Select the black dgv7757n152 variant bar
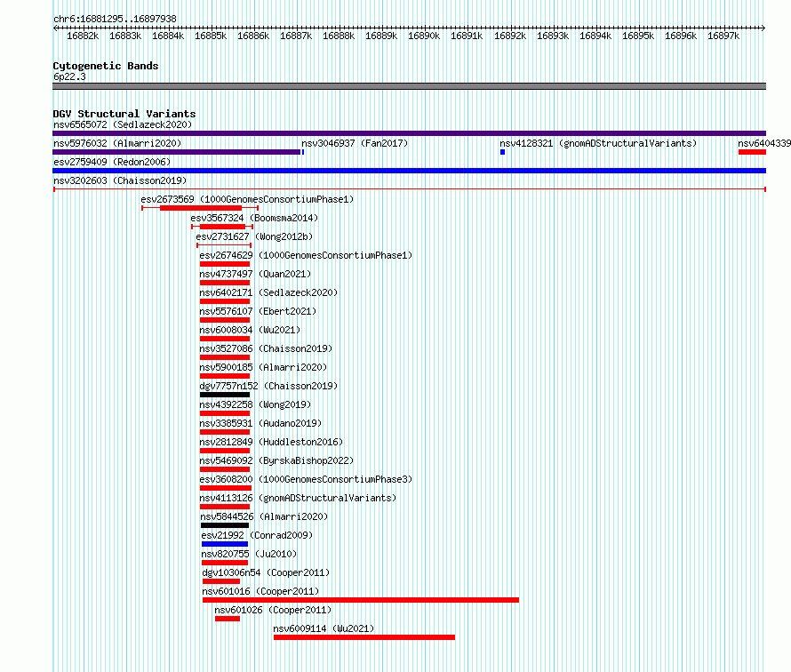Viewport: 791px width, 672px height. (x=225, y=395)
